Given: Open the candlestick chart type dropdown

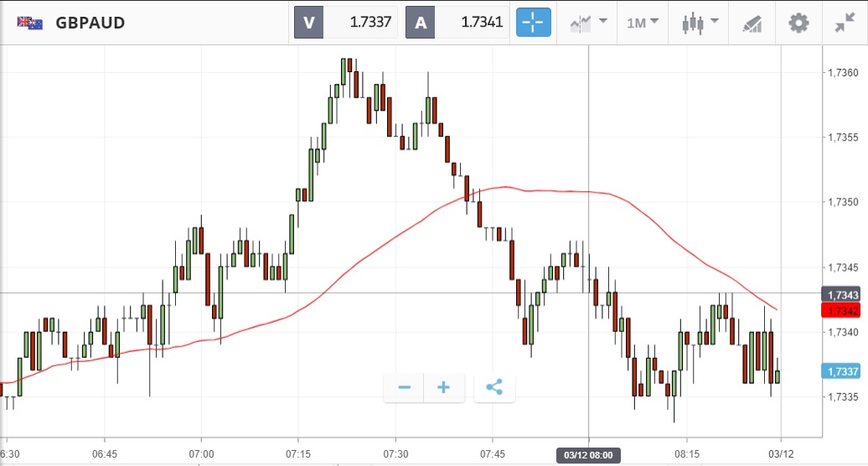Looking at the screenshot, I should point(700,23).
